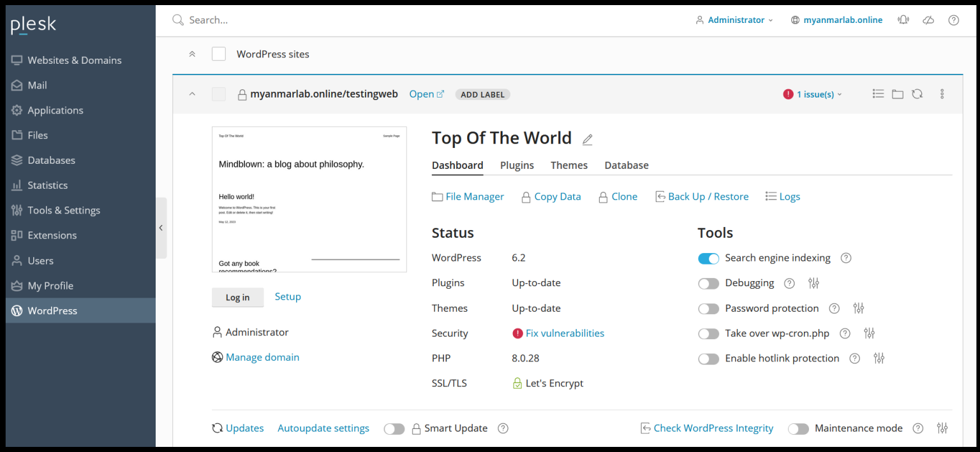Enable Password protection switch

coord(708,309)
